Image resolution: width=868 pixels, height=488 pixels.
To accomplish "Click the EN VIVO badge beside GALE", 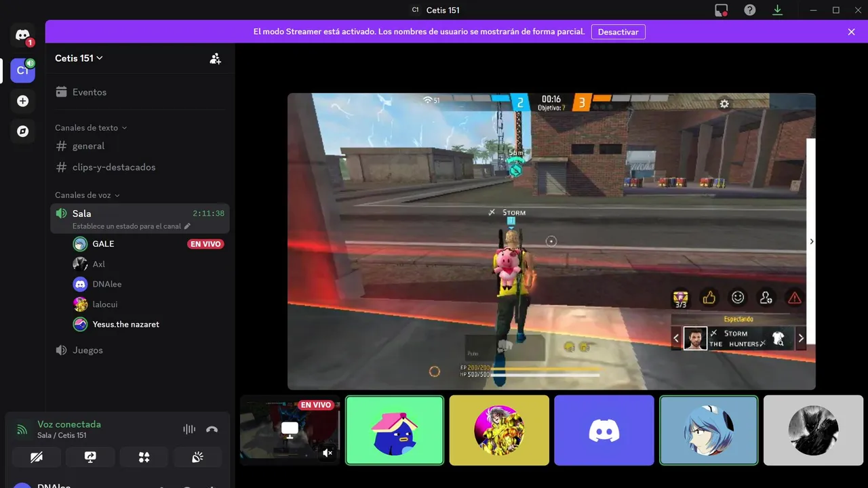I will click(x=205, y=244).
